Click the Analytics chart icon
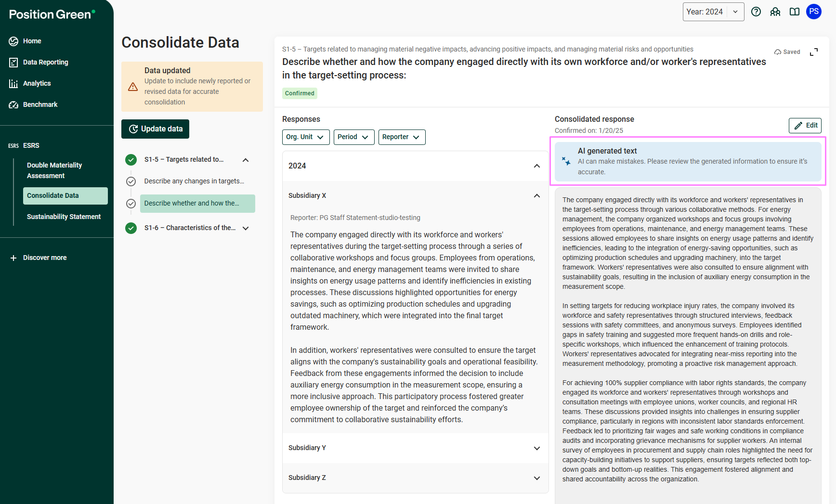This screenshot has width=836, height=504. point(13,84)
